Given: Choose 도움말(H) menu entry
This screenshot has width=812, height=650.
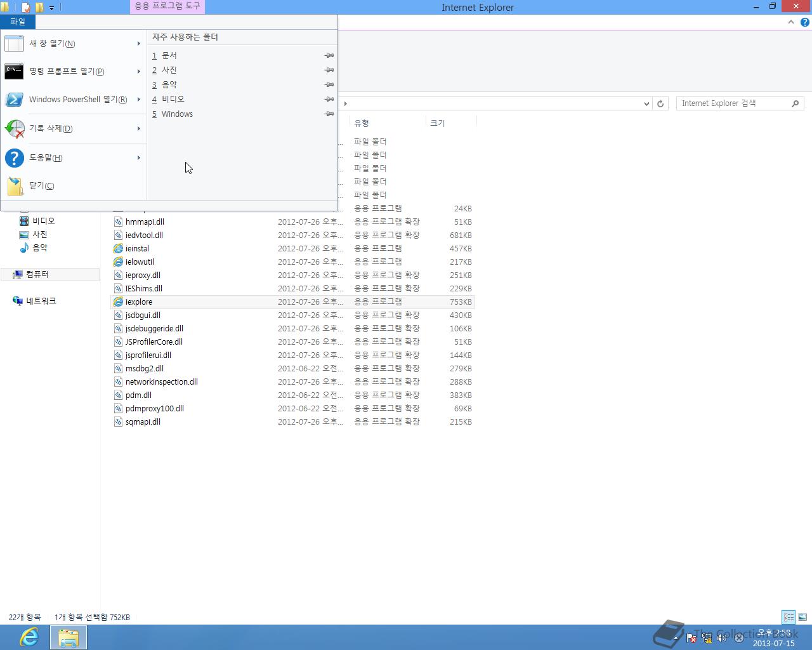Looking at the screenshot, I should (74, 158).
